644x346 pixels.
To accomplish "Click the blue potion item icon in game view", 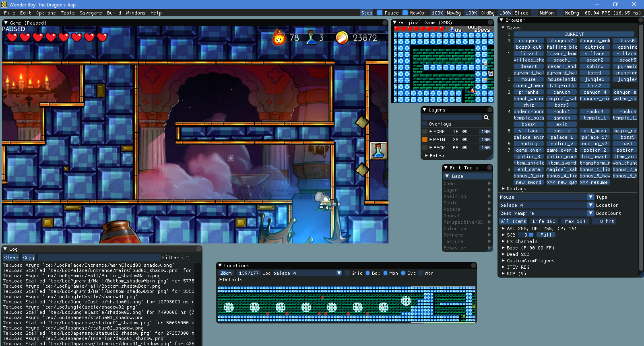I will click(x=378, y=151).
